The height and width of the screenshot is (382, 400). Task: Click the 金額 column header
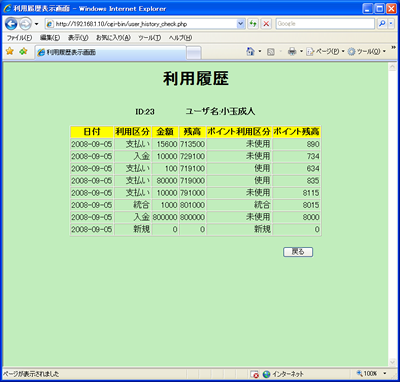165,132
